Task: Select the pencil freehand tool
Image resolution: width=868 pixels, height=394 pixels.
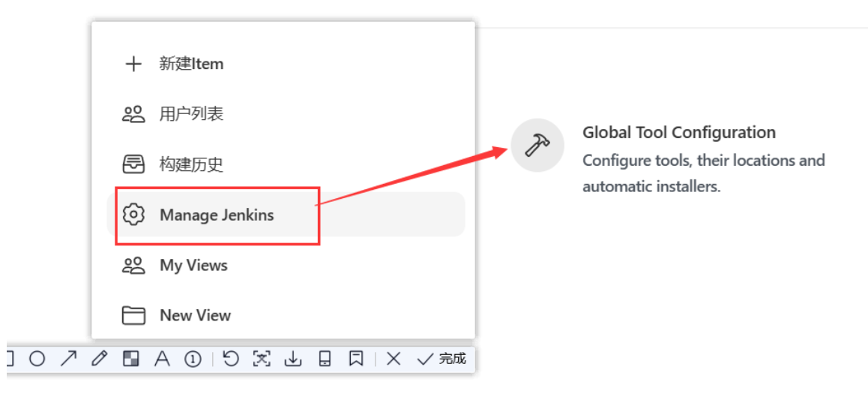Action: tap(99, 359)
